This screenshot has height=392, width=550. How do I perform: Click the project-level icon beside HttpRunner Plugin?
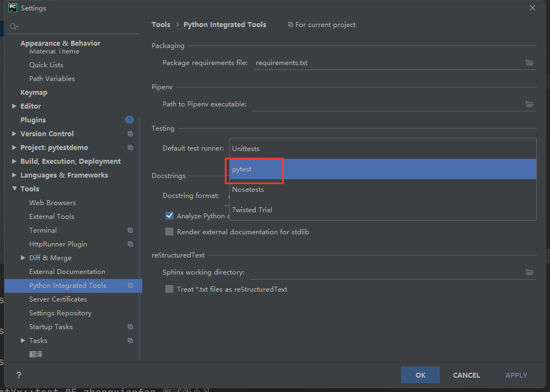(x=130, y=244)
